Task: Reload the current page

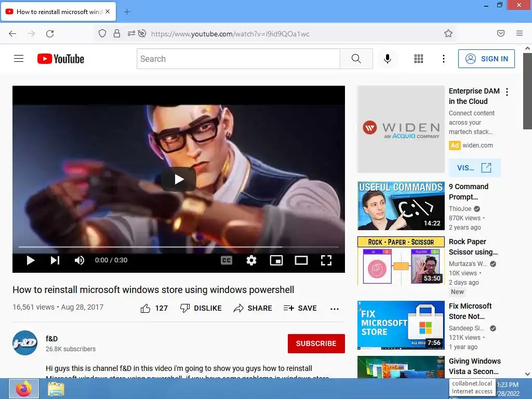Action: (50, 34)
